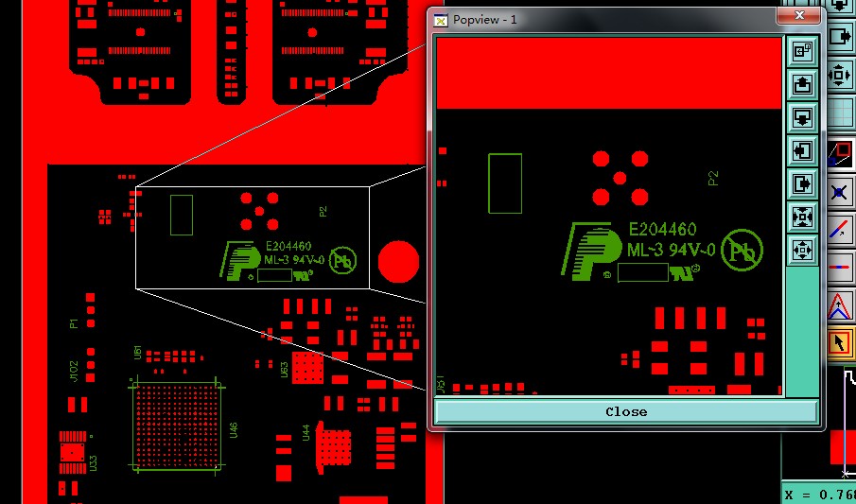Click the P1 label on main board
Image resolution: width=856 pixels, height=504 pixels.
point(74,323)
